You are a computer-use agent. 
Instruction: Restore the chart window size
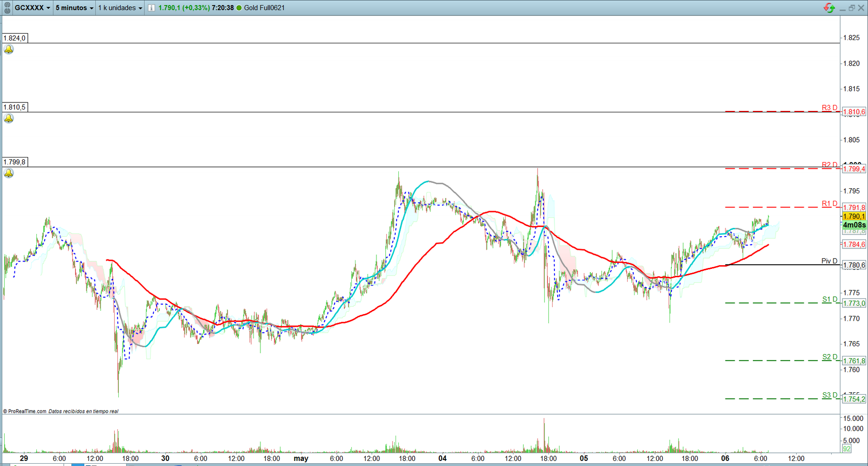pos(852,8)
